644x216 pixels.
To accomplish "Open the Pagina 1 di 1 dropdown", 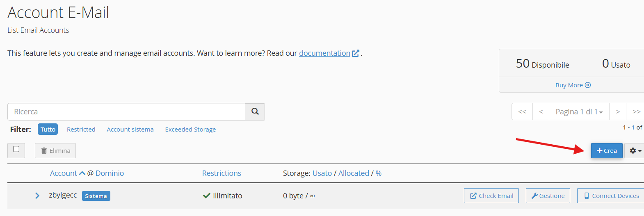I will [579, 111].
